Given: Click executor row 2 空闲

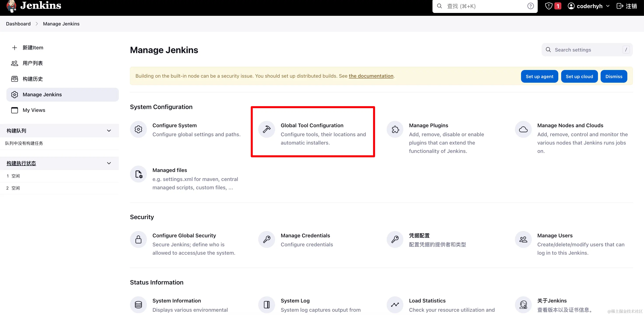Looking at the screenshot, I should click(x=59, y=188).
